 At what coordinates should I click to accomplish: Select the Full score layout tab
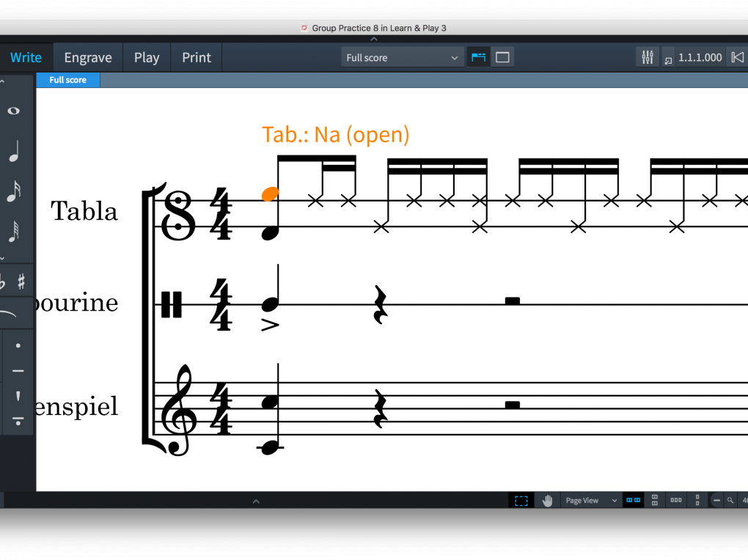(67, 80)
